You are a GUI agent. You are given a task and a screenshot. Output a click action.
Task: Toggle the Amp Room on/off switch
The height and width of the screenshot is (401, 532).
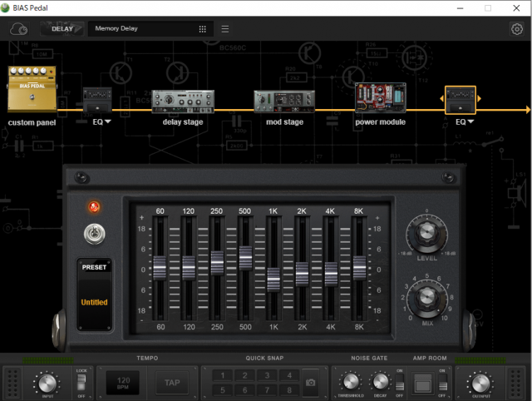442,383
